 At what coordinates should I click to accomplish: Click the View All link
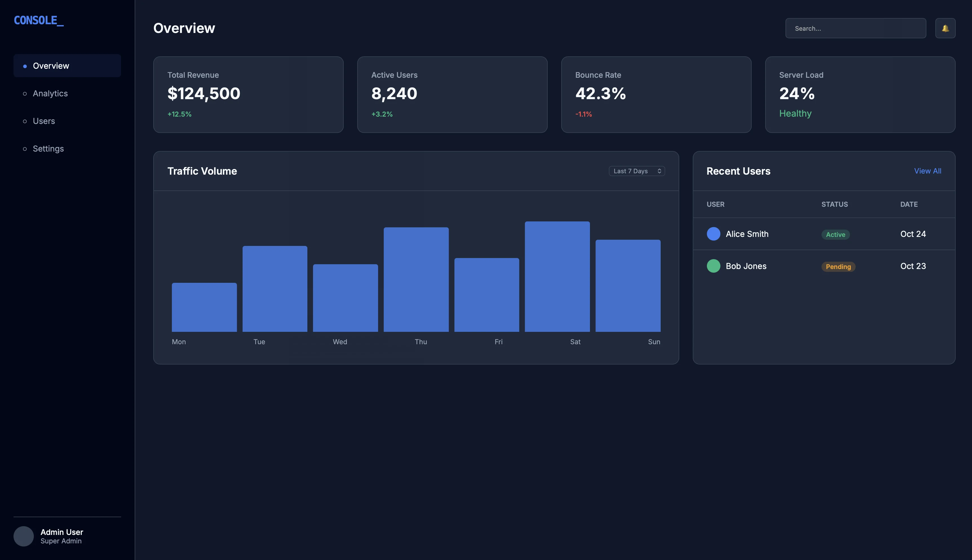(927, 171)
